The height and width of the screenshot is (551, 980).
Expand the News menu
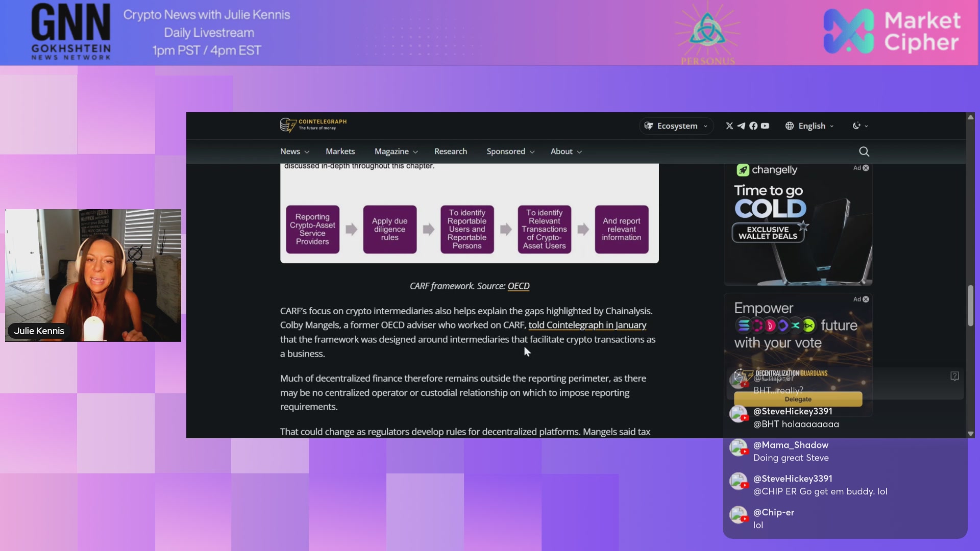coord(295,152)
